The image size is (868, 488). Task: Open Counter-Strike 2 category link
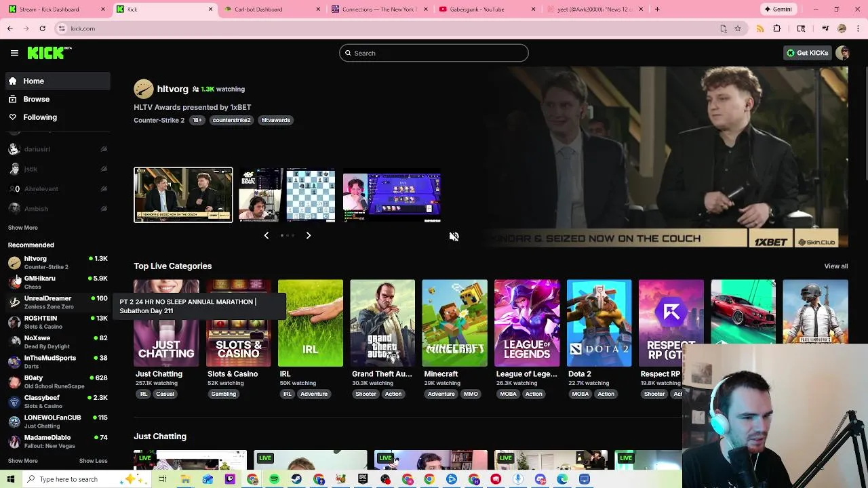pos(159,120)
